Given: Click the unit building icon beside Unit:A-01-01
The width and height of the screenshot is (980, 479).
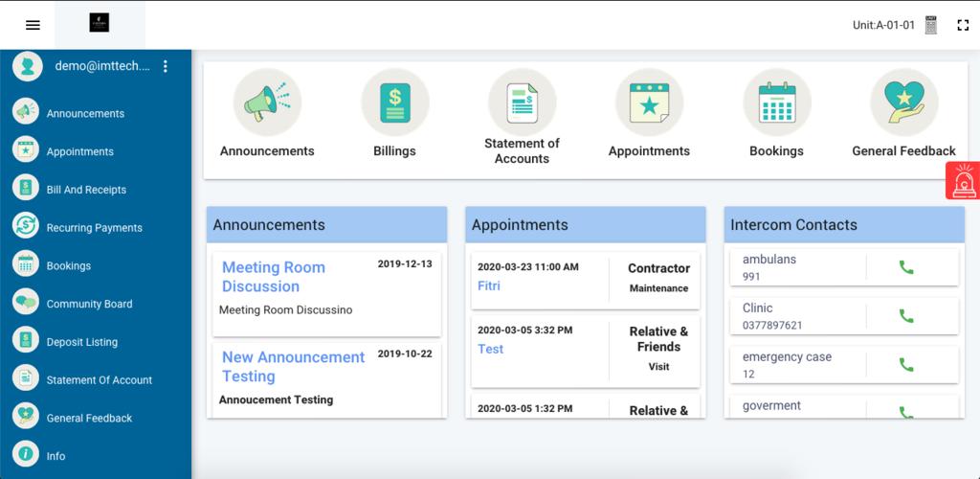Looking at the screenshot, I should (x=930, y=25).
